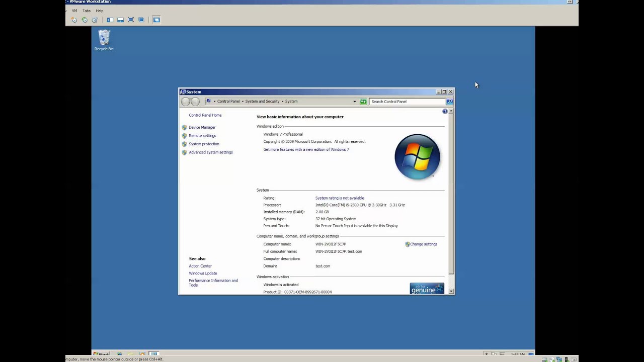The image size is (644, 362).
Task: Click the domain value test.com
Action: click(x=323, y=266)
